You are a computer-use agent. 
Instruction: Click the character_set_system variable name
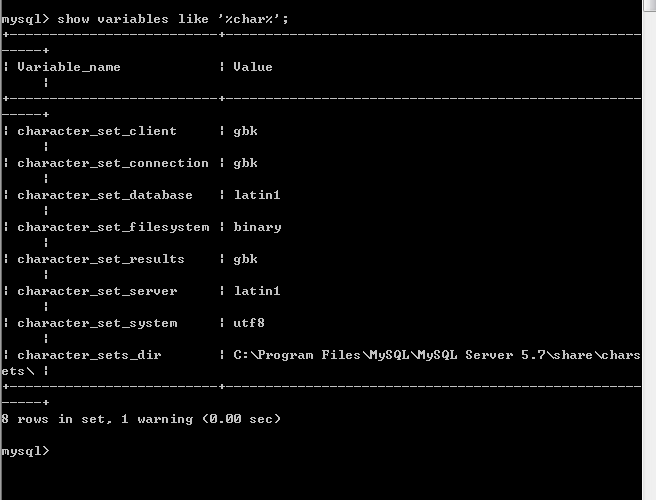[x=97, y=323]
